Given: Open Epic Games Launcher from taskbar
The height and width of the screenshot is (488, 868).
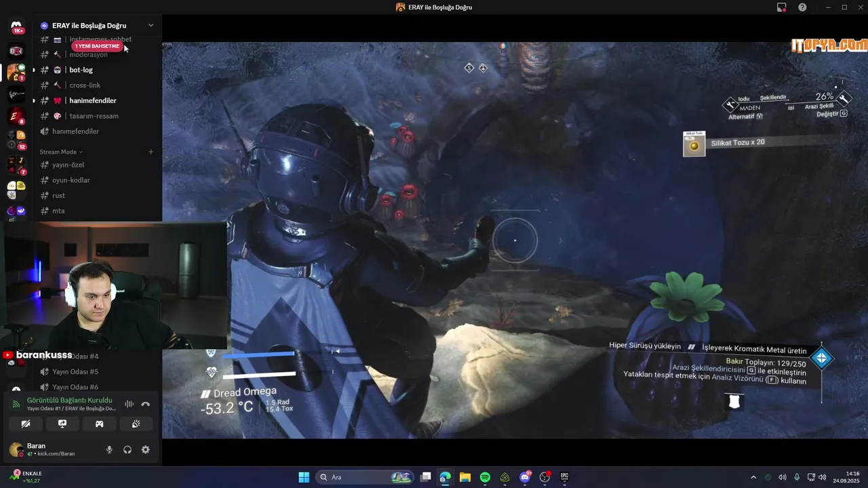Looking at the screenshot, I should pyautogui.click(x=564, y=477).
